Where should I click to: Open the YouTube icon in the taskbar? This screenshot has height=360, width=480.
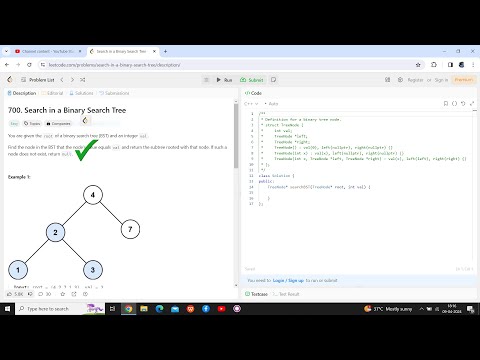pyautogui.click(x=221, y=309)
